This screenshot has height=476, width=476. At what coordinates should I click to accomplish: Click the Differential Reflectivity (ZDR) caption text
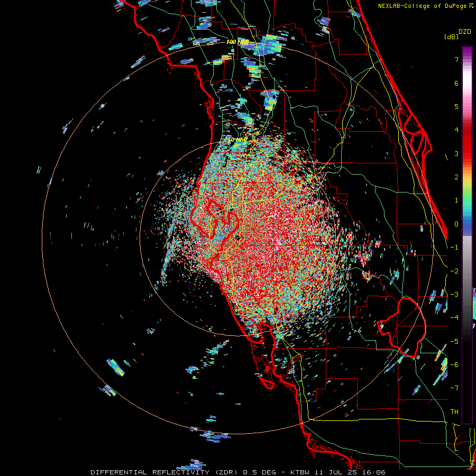pos(164,472)
